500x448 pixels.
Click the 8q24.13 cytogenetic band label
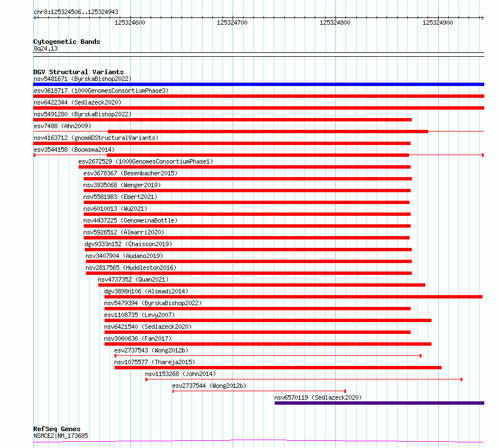coord(46,48)
